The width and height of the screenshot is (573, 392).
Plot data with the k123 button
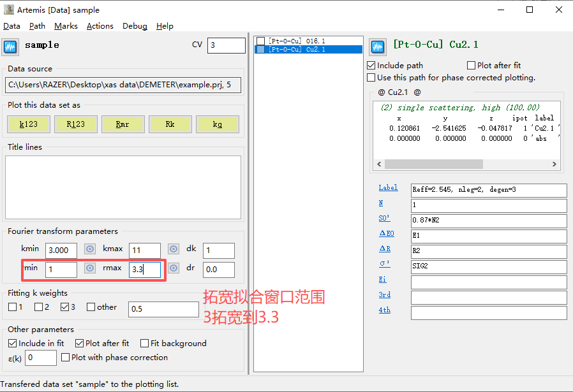pos(29,124)
